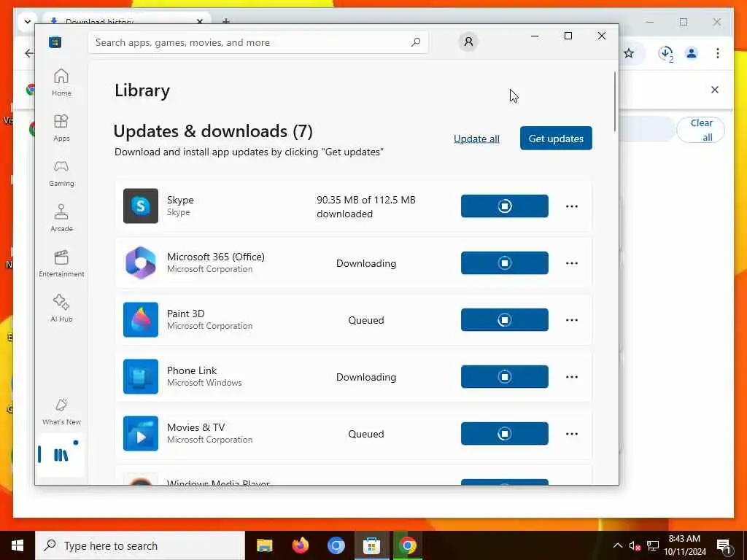Click Clear all in Chrome downloads
Image resolution: width=747 pixels, height=560 pixels.
coord(701,130)
